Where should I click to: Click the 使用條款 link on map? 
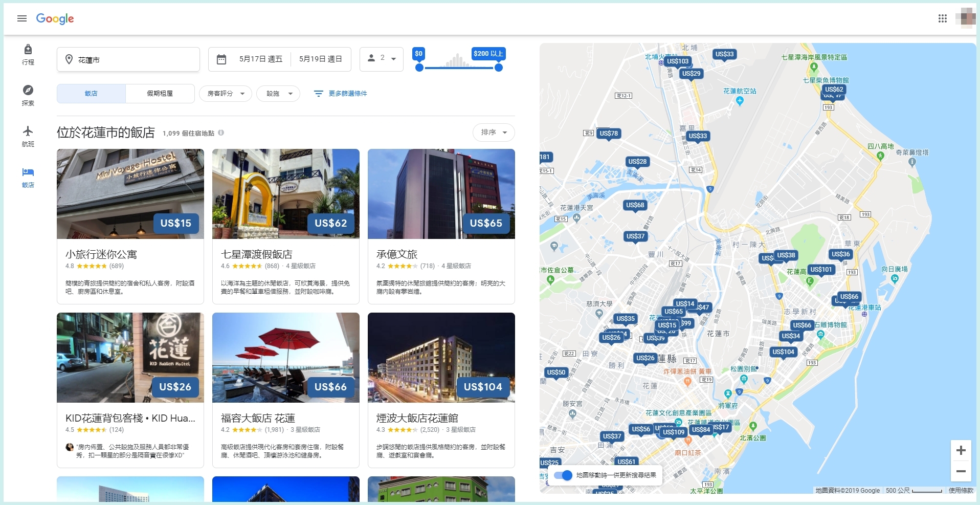tap(961, 491)
